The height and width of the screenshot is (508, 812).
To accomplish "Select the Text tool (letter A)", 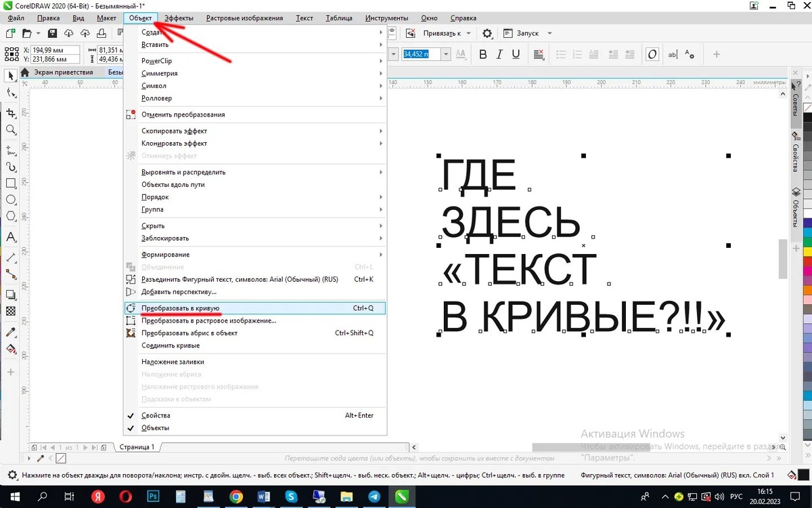I will click(x=11, y=237).
